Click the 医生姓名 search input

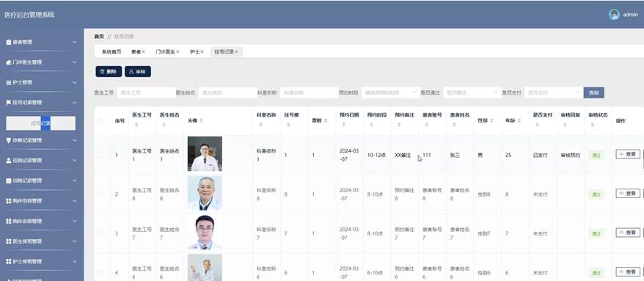point(228,93)
